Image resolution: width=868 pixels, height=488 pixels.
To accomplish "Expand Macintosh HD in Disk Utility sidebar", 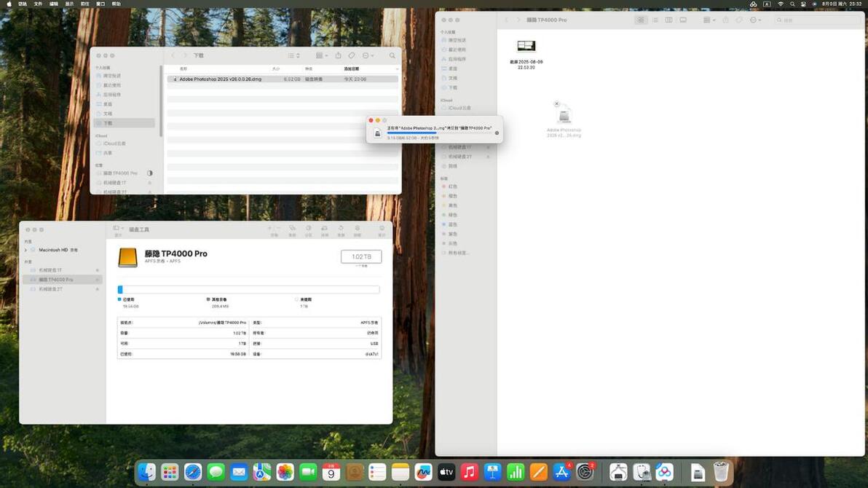I will pyautogui.click(x=25, y=251).
